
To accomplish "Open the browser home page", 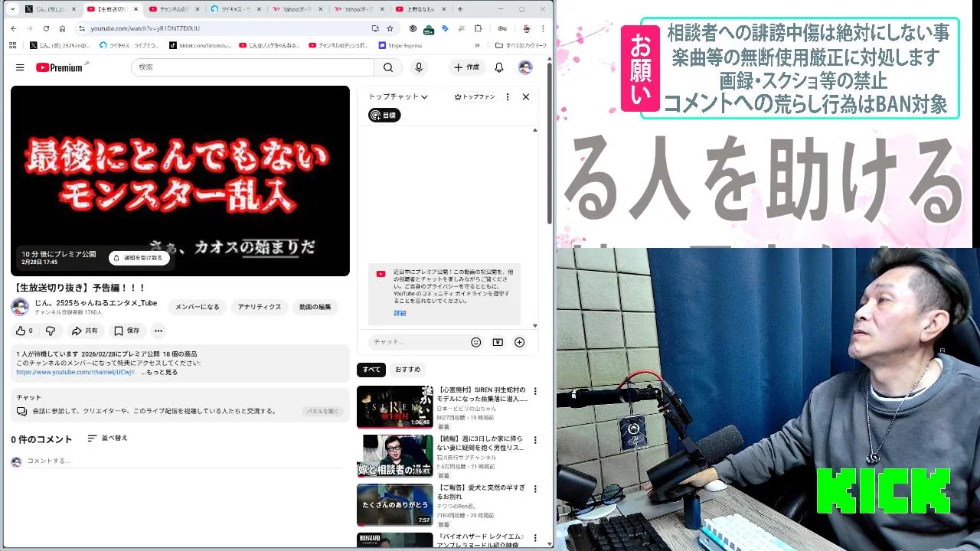I will click(x=62, y=28).
